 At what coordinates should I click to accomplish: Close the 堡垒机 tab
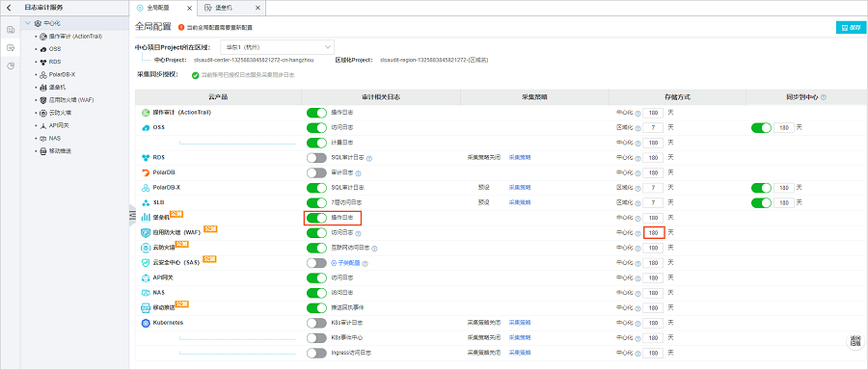pos(258,8)
